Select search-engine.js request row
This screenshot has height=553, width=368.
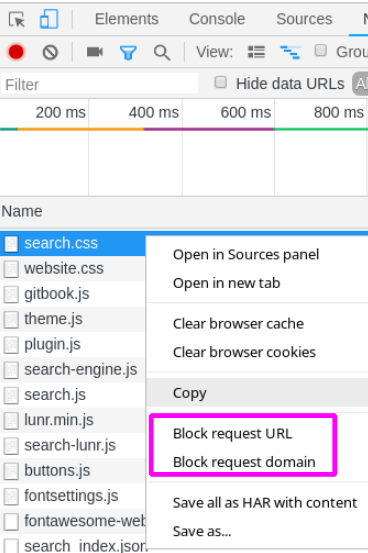point(73,370)
